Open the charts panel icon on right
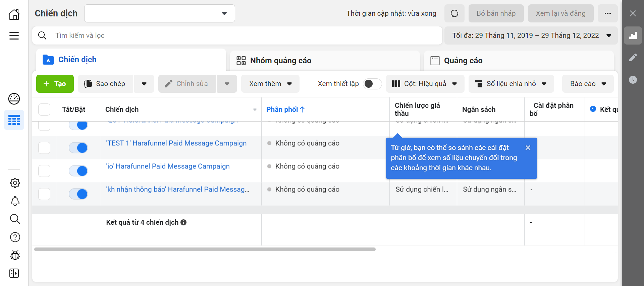This screenshot has width=644, height=286. [633, 36]
